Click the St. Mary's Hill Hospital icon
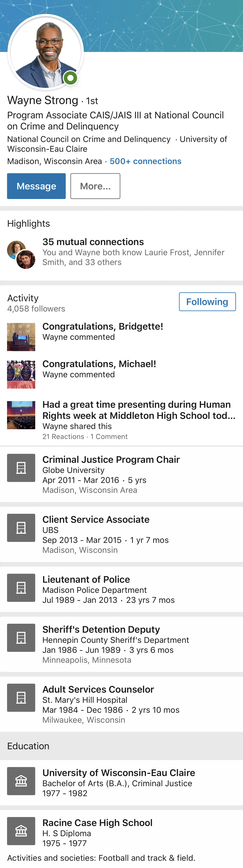Screen dimensions: 243x868 [x=21, y=698]
